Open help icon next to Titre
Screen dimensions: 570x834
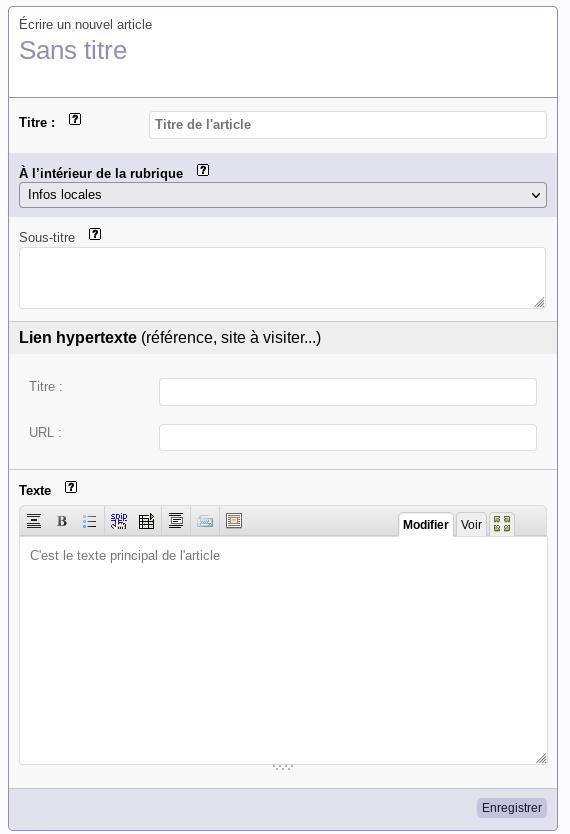[x=75, y=120]
